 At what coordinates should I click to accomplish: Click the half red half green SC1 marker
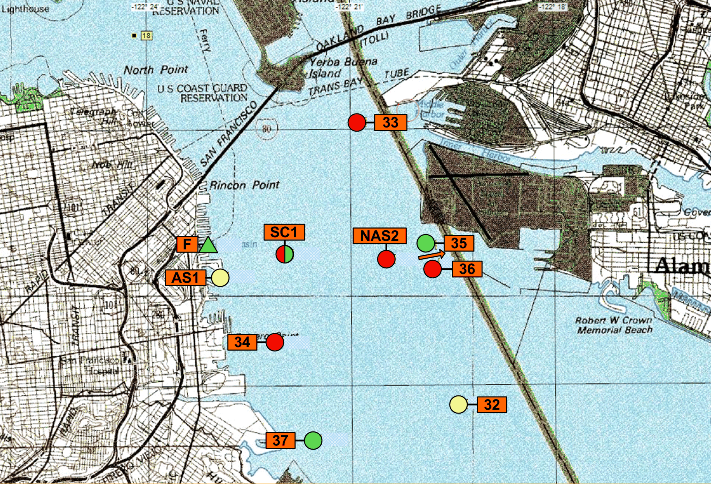285,254
